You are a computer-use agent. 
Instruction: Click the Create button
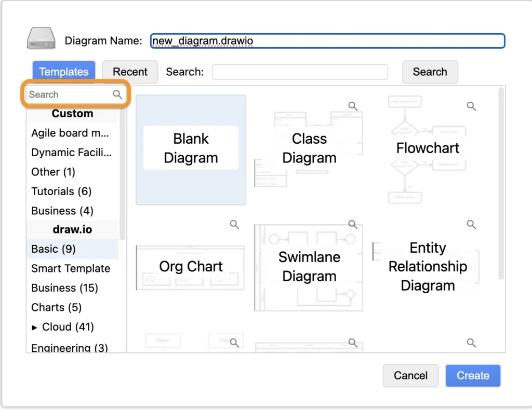(x=473, y=375)
